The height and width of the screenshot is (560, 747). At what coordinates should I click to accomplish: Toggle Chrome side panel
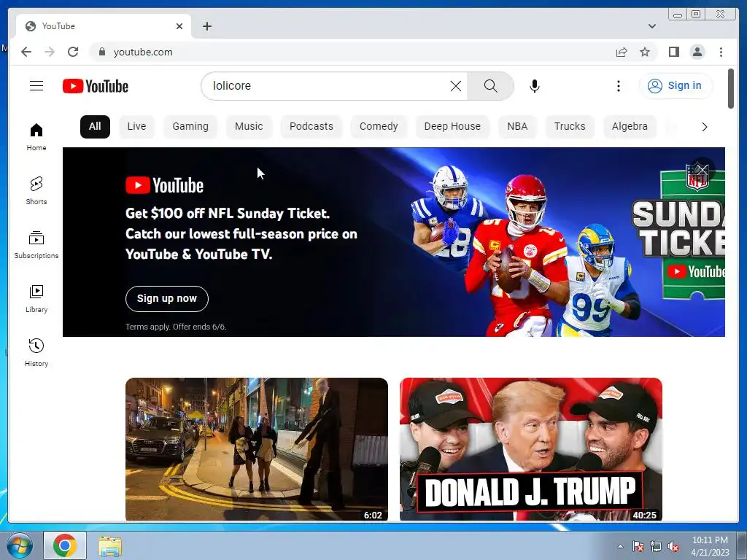(673, 52)
